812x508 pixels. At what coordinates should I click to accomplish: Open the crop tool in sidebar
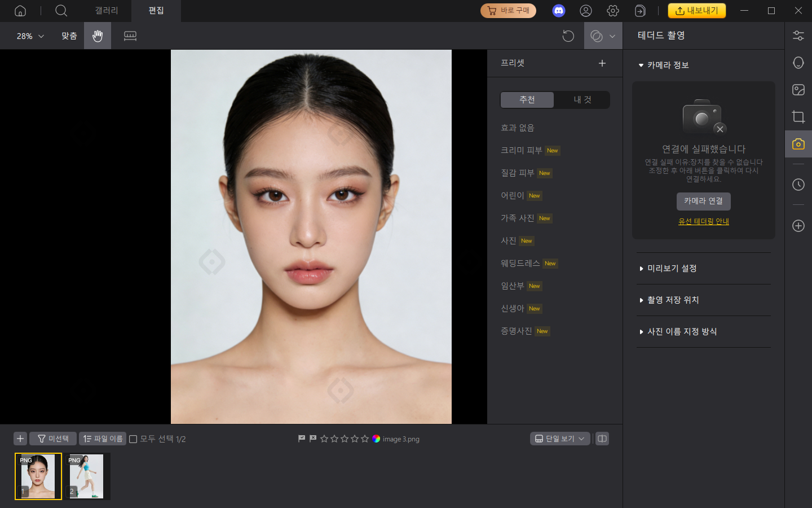798,117
